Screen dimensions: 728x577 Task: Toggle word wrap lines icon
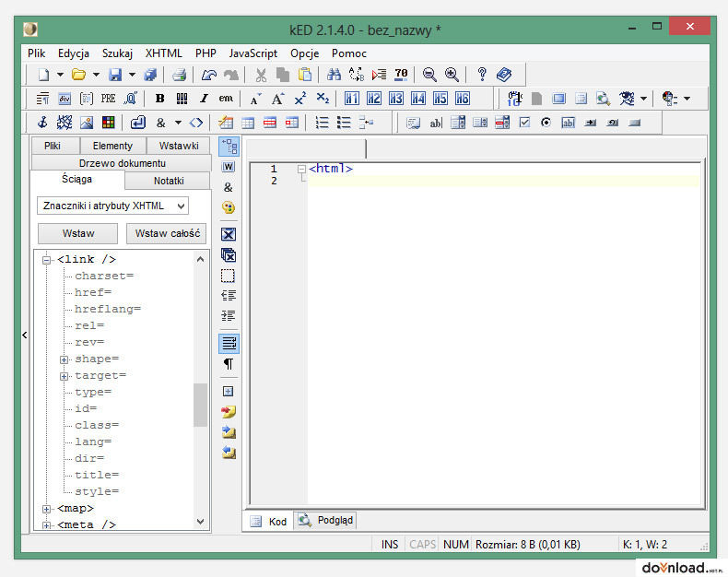tap(229, 343)
